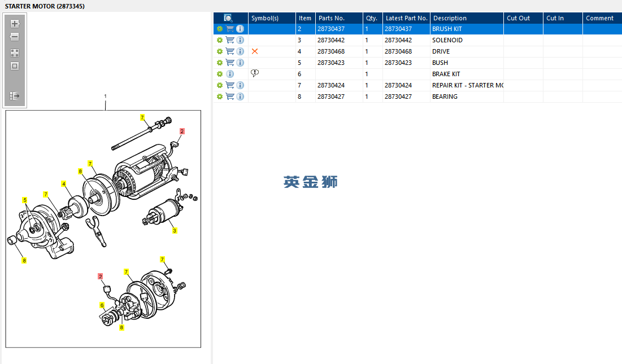The width and height of the screenshot is (622, 364).
Task: Click callout 1 above the diagram
Action: pyautogui.click(x=105, y=97)
